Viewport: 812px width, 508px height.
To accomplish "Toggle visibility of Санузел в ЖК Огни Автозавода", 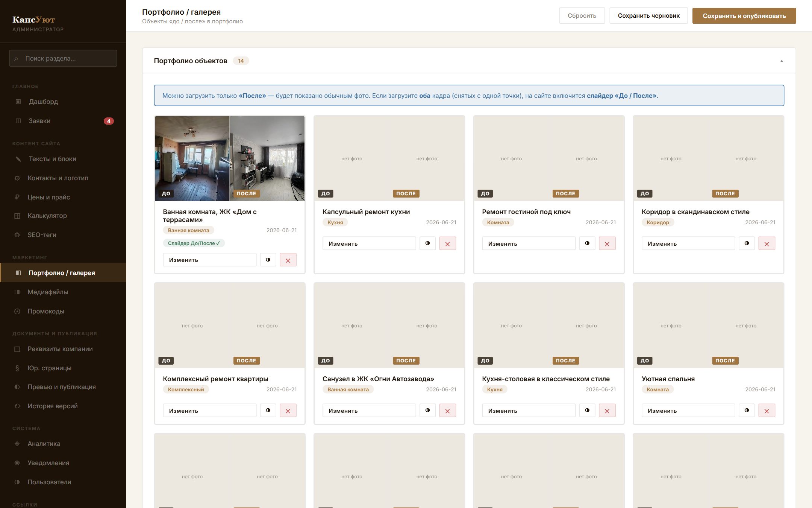I will [428, 411].
